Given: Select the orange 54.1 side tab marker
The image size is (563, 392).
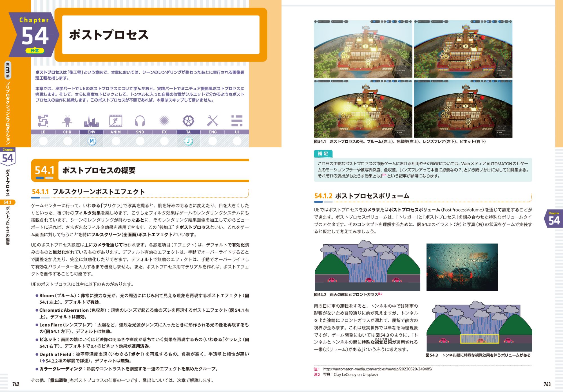Looking at the screenshot, I should (x=8, y=202).
